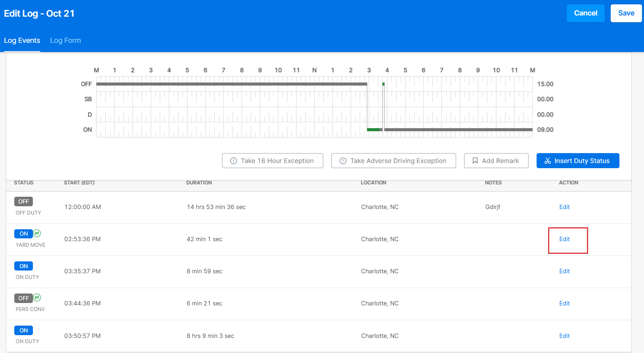The height and width of the screenshot is (353, 644).
Task: Click start time '03:35:37 PM'
Action: tap(82, 271)
